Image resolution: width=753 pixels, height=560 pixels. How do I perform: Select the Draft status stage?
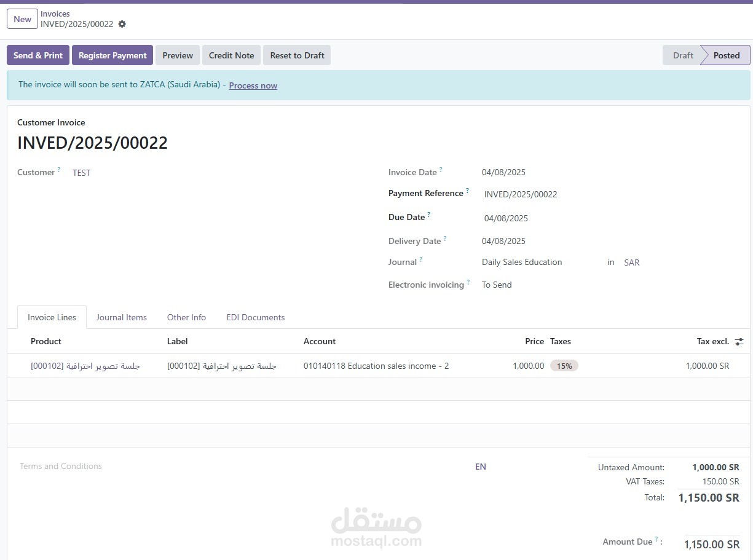(x=682, y=55)
